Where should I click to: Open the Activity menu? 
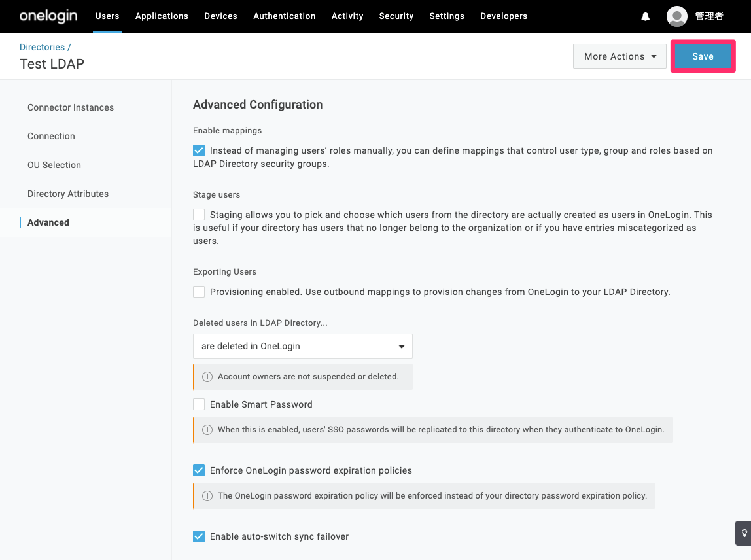click(x=347, y=16)
